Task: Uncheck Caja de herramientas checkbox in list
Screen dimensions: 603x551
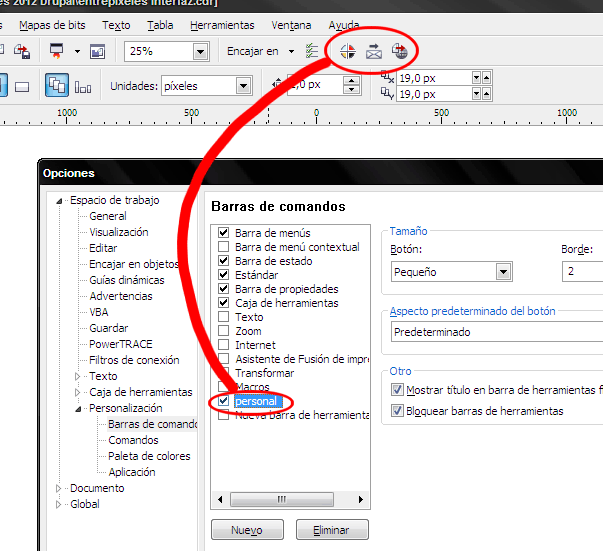Action: point(223,303)
